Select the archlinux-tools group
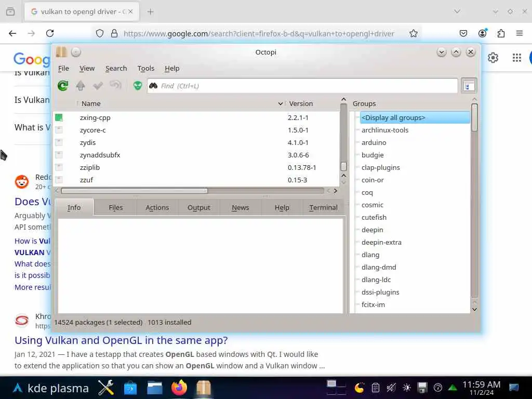 [385, 130]
